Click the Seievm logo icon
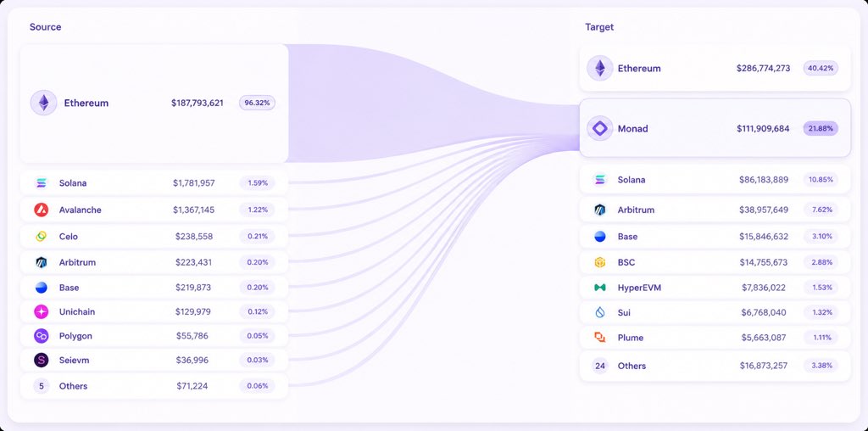Image resolution: width=868 pixels, height=431 pixels. click(x=41, y=360)
